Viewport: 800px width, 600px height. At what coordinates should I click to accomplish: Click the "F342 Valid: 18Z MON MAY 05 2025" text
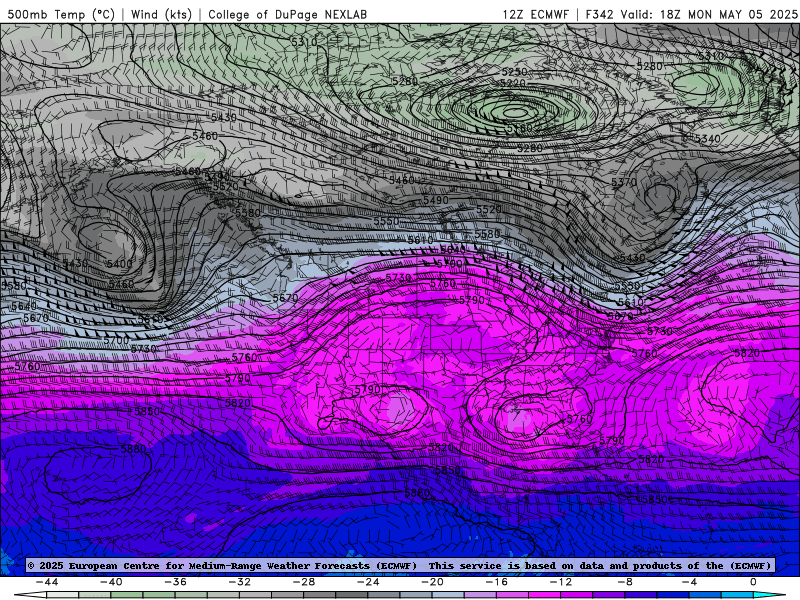click(691, 14)
